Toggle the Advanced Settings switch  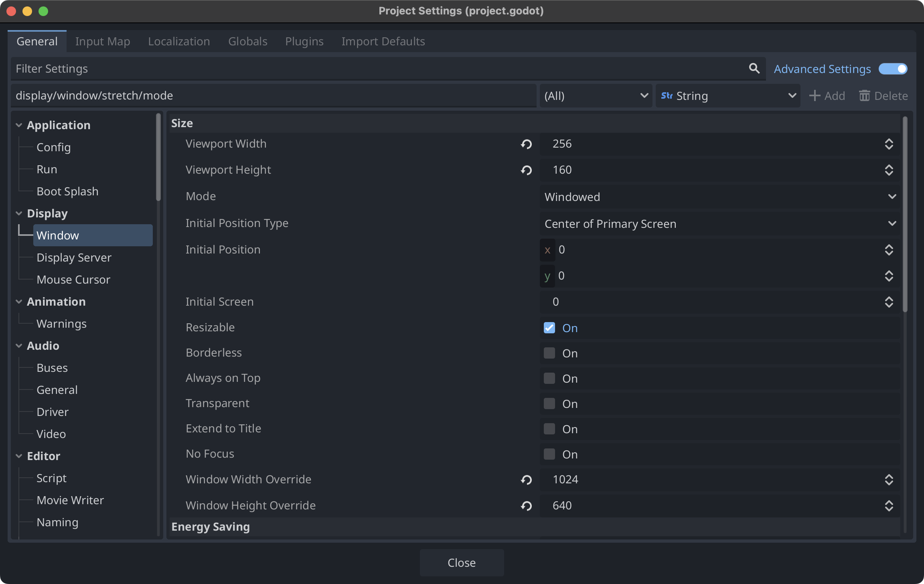point(893,68)
